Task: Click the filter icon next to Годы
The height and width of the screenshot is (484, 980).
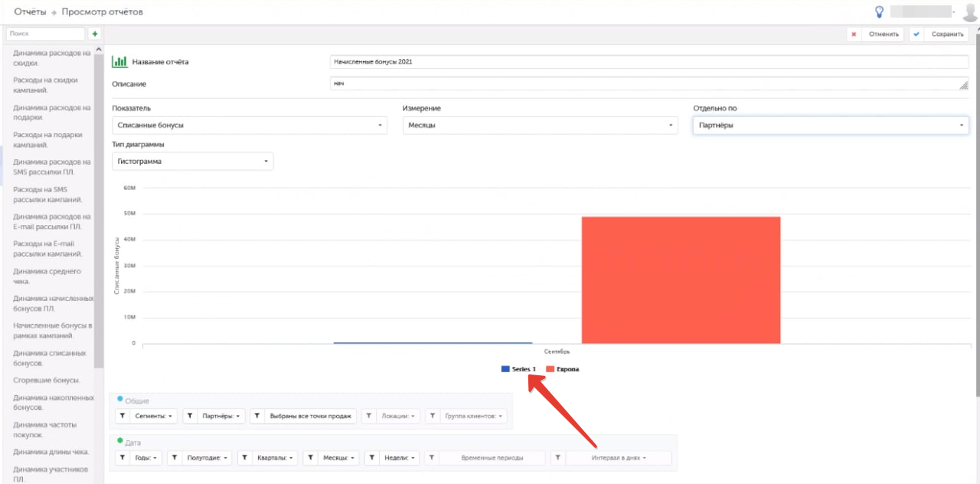Action: [x=122, y=457]
